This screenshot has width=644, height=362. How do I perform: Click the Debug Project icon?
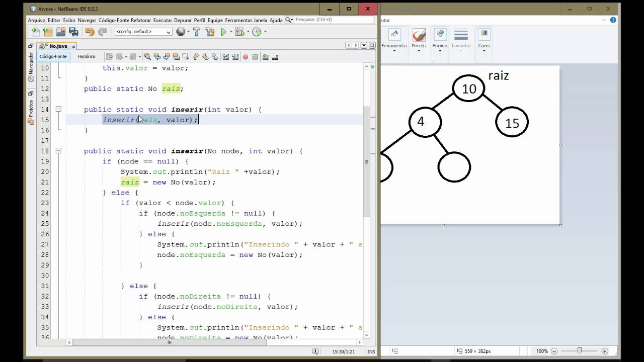click(x=239, y=32)
